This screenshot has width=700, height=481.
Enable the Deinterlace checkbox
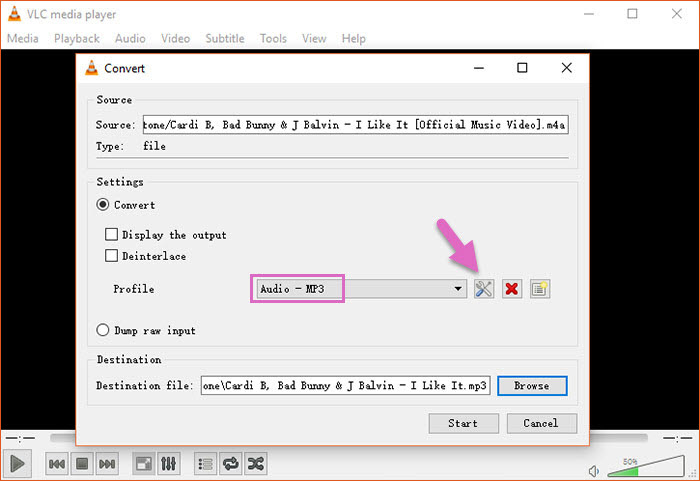click(x=111, y=256)
